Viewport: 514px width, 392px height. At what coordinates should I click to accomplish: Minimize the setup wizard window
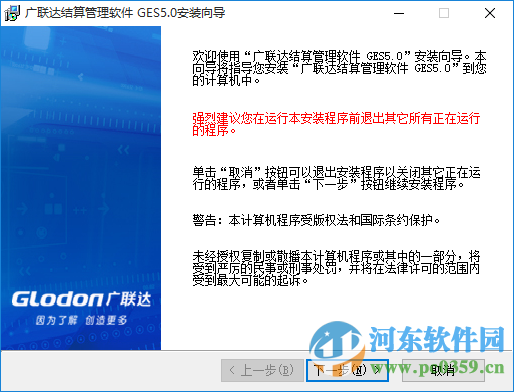(x=399, y=13)
